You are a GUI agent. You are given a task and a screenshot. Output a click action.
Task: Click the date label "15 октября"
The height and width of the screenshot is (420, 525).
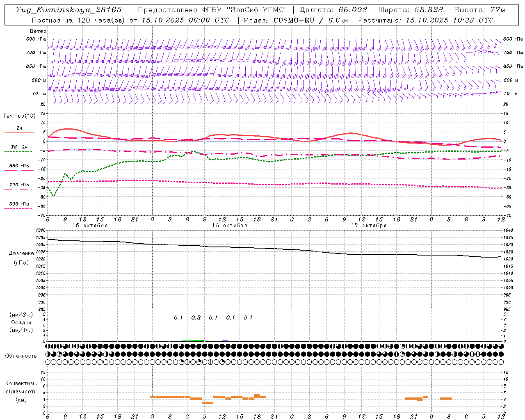click(90, 226)
